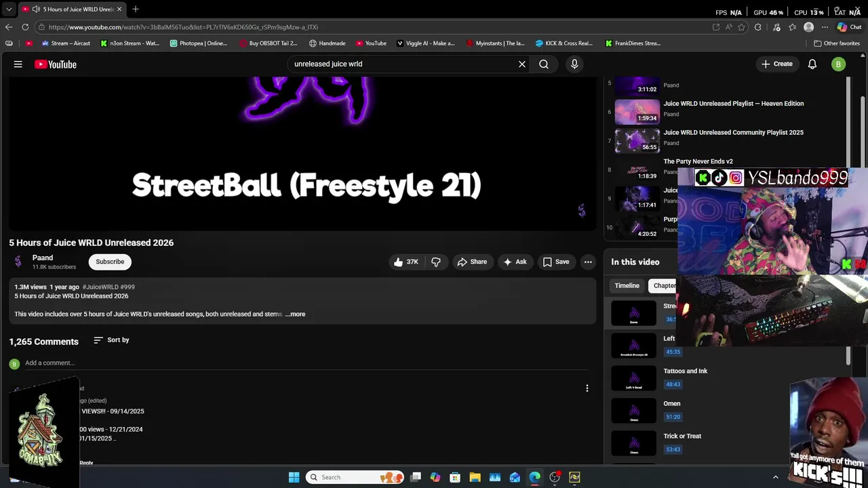Jump to Tattoos and Ink chapter

pos(685,371)
